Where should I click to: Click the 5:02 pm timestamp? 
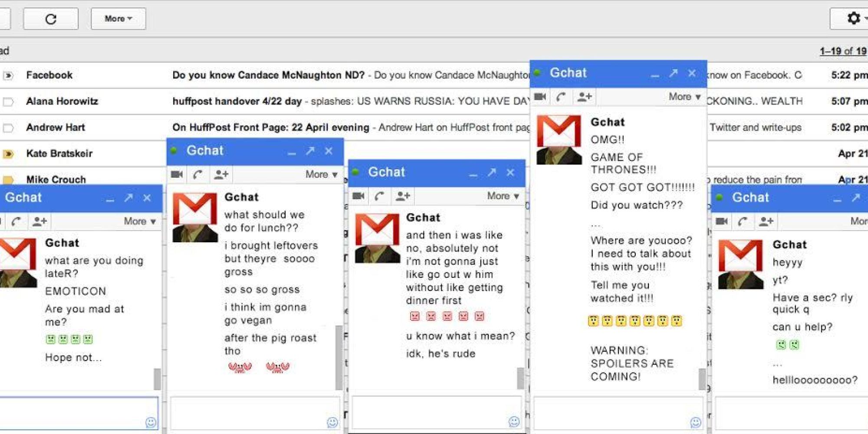click(849, 127)
